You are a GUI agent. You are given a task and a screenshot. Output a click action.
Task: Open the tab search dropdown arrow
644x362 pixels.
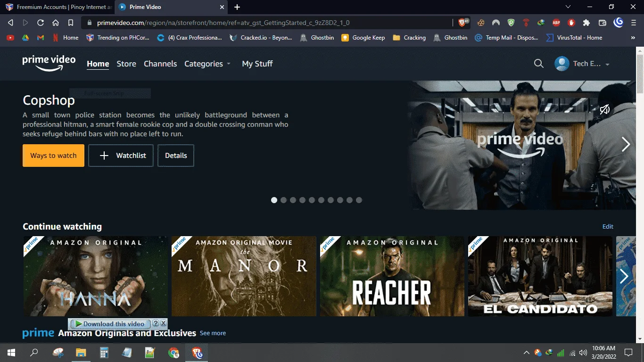click(568, 7)
